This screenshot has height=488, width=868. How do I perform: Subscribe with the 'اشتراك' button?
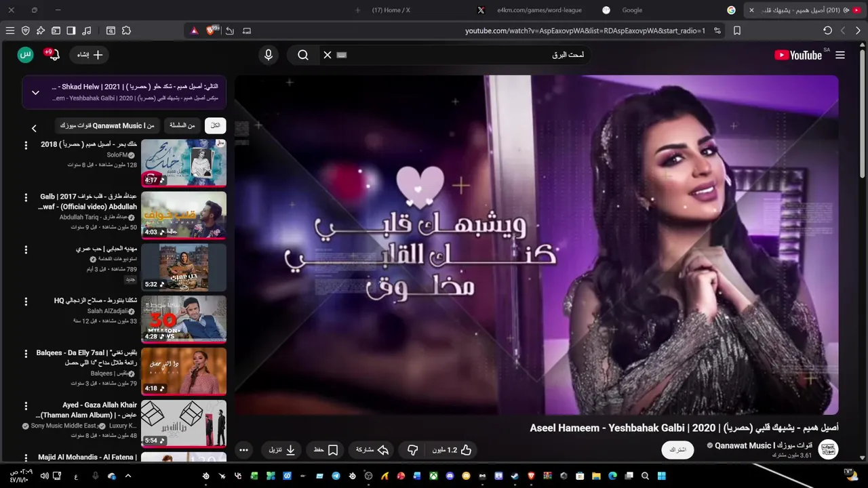click(x=677, y=450)
